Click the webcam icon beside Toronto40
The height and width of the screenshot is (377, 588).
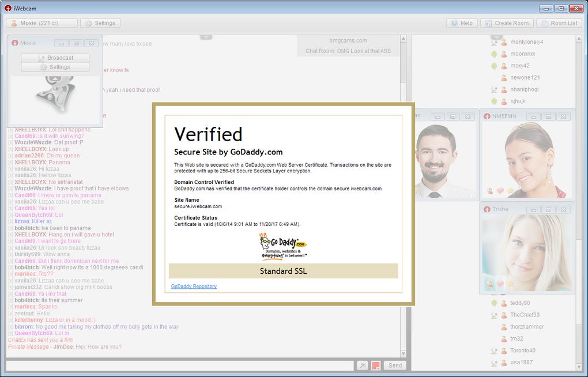click(x=494, y=350)
